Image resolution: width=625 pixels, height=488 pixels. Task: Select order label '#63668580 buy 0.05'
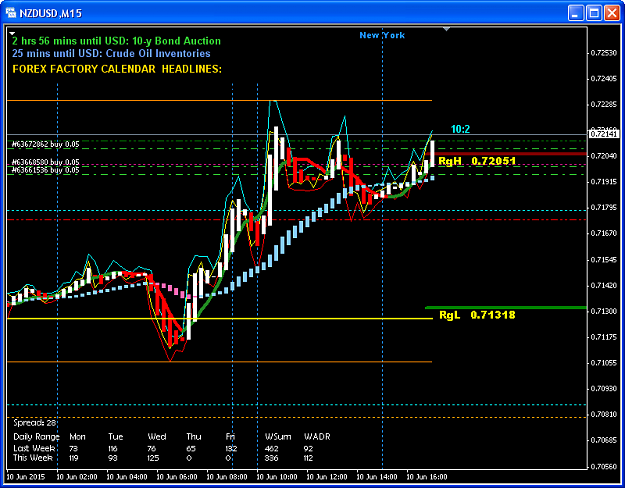pyautogui.click(x=45, y=162)
